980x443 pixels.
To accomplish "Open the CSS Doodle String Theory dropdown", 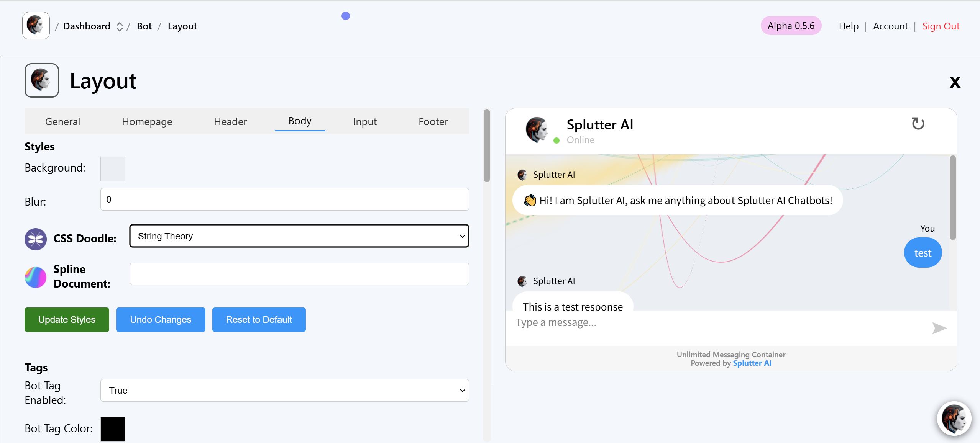I will pyautogui.click(x=299, y=236).
